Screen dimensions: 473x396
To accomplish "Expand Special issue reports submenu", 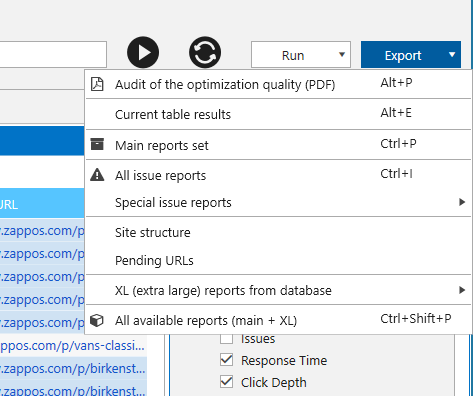I will point(278,202).
